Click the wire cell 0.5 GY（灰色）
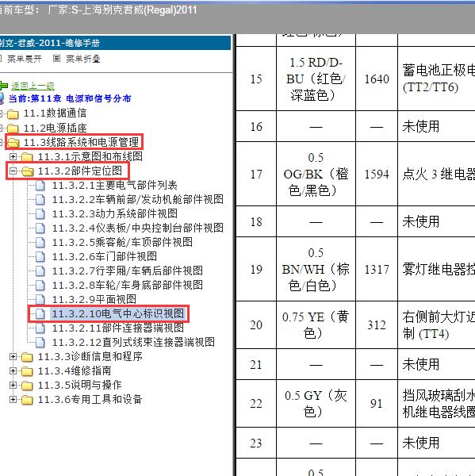The image size is (475, 476). [x=316, y=404]
